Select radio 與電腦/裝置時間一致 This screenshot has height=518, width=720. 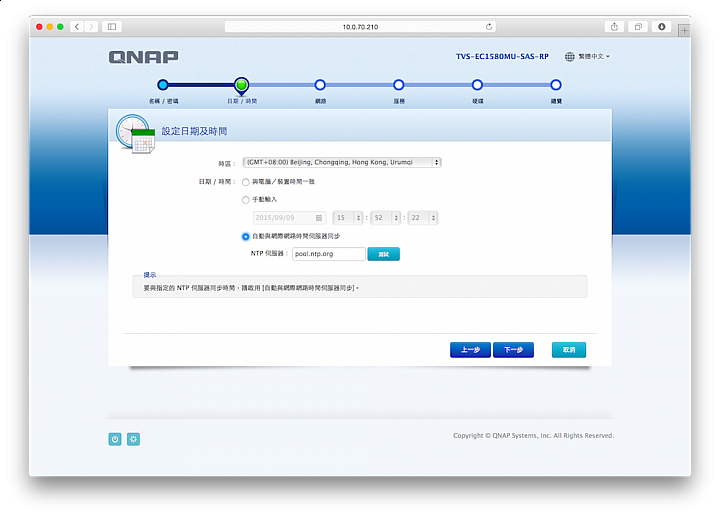pyautogui.click(x=246, y=182)
